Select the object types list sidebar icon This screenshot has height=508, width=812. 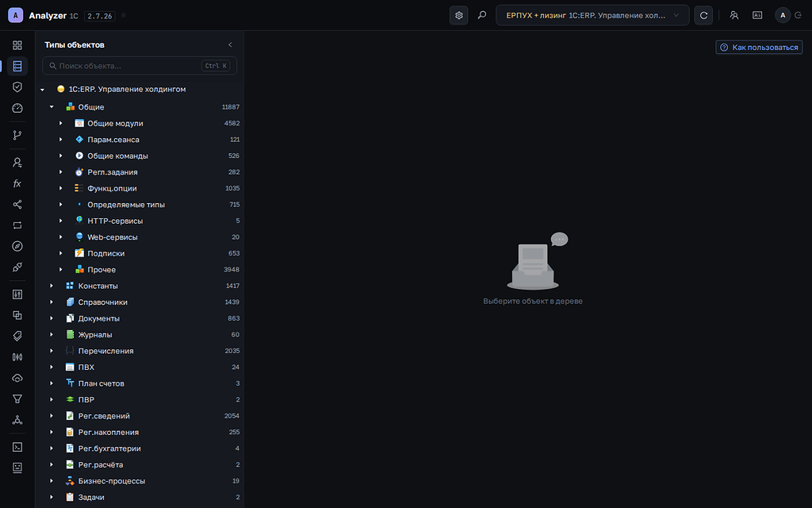17,66
